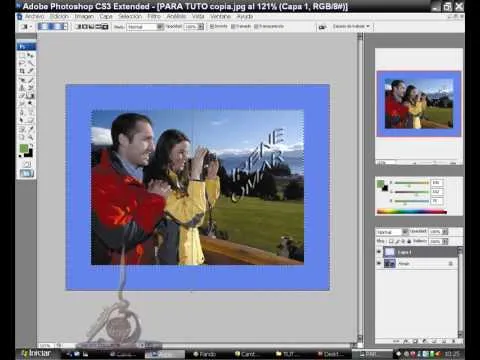Add a layer mask
The height and width of the screenshot is (360, 480).
415,341
